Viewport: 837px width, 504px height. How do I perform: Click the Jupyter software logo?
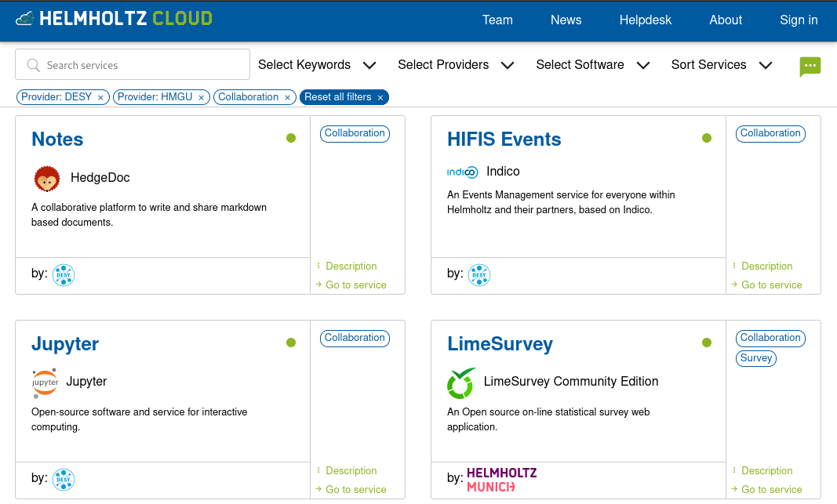point(45,383)
